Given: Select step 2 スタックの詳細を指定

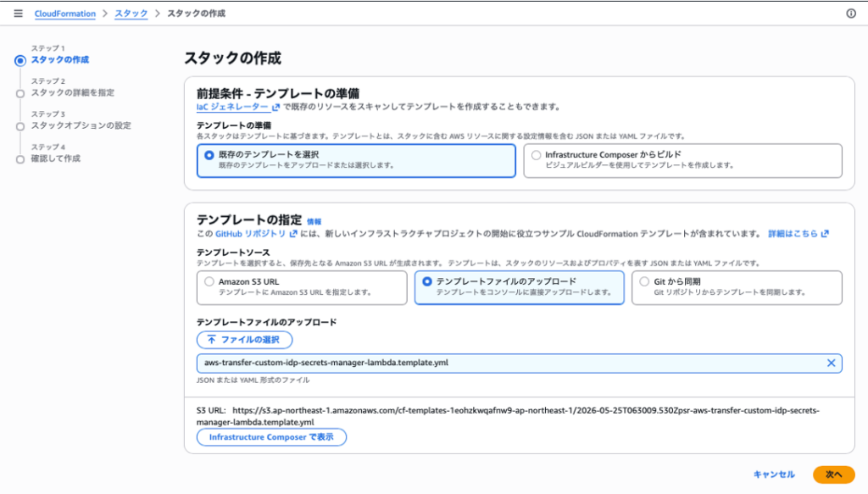Looking at the screenshot, I should coord(73,93).
